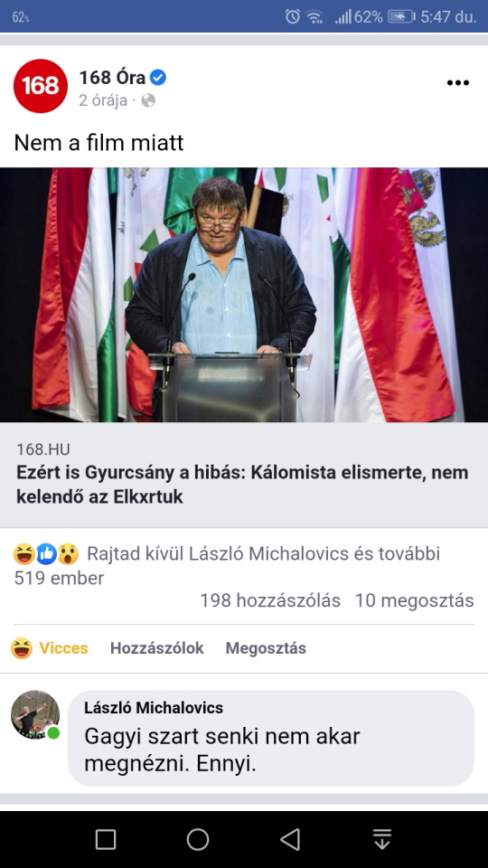Open the reaction emoji summary icons
The image size is (488, 868).
(46, 554)
